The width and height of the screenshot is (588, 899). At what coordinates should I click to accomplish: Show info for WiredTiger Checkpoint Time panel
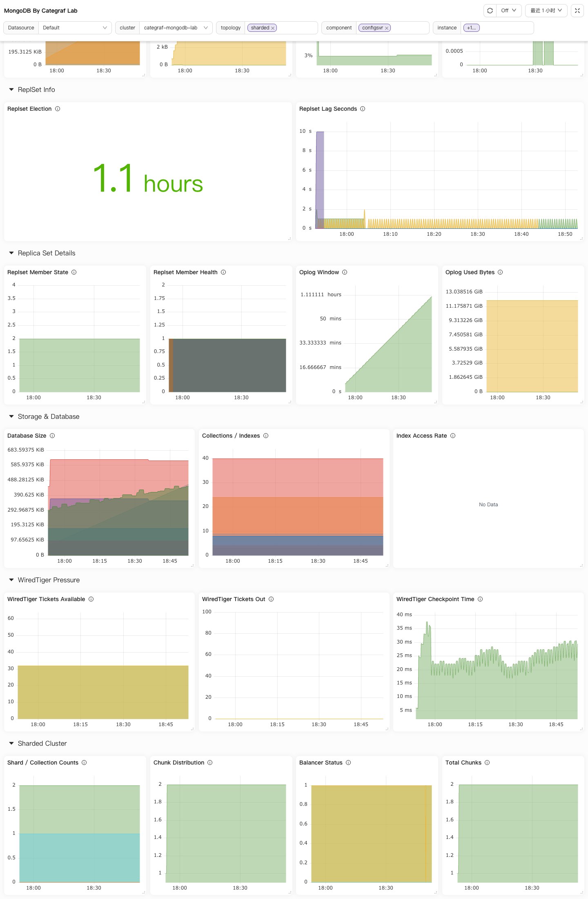pos(480,599)
